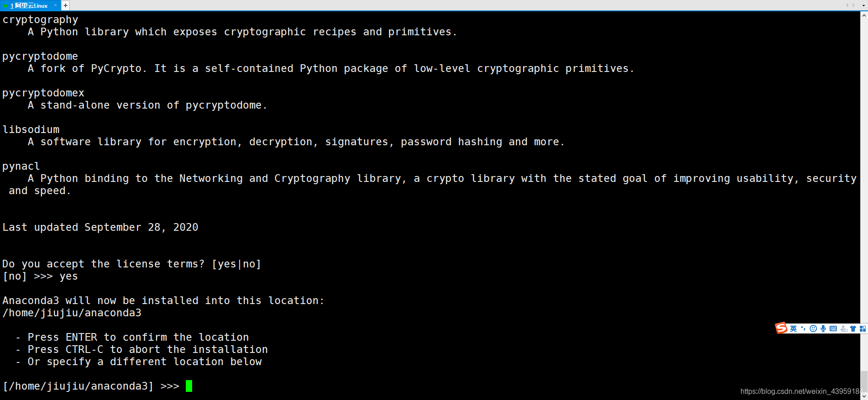
Task: Click the '[/home/jiujiu/anaconda3] >>>' prompt text
Action: (x=91, y=386)
